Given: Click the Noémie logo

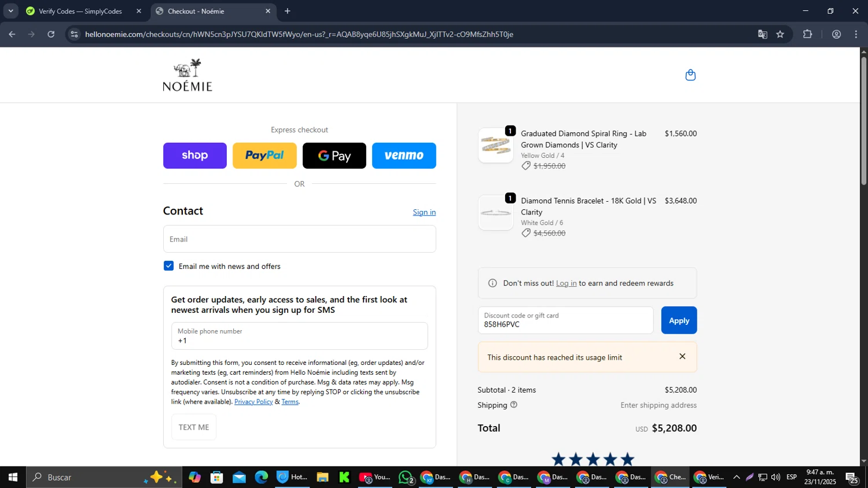Looking at the screenshot, I should pyautogui.click(x=187, y=75).
